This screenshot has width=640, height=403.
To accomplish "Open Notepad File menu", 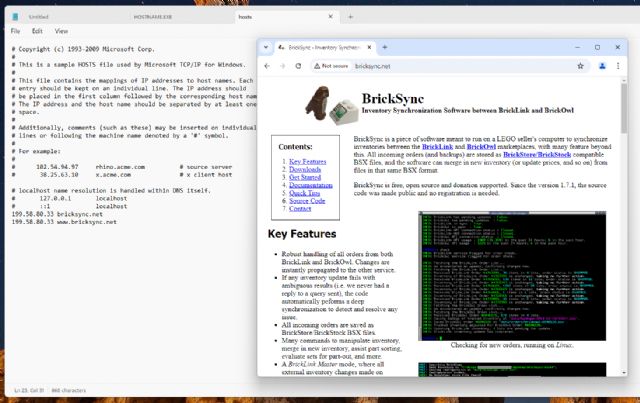I will [15, 31].
